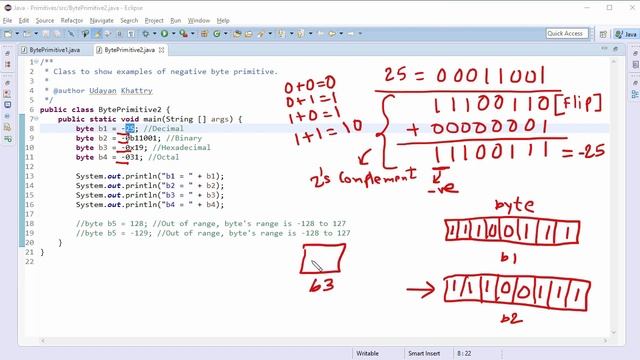This screenshot has width=640, height=360.
Task: Click the Save All toolbar icon
Action: click(56, 34)
